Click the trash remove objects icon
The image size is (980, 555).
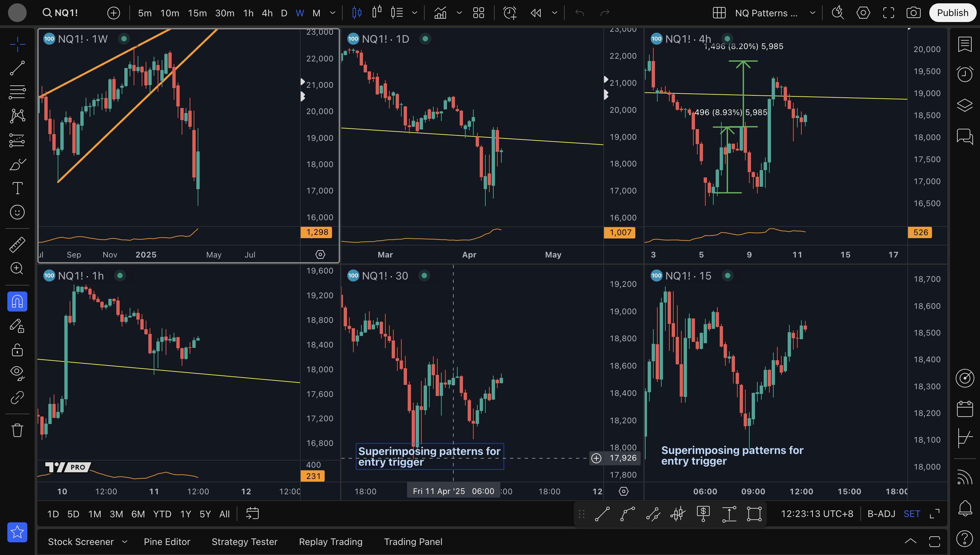click(x=17, y=430)
